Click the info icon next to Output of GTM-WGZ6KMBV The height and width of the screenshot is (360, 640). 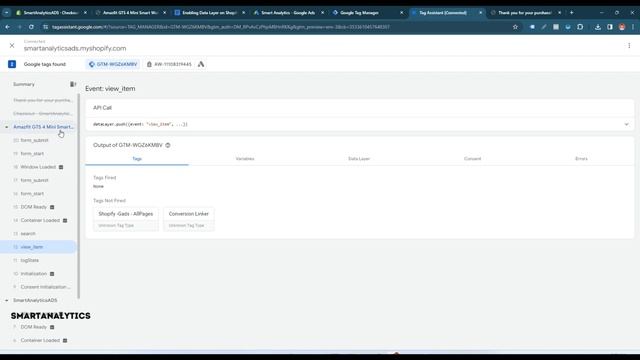pyautogui.click(x=168, y=145)
